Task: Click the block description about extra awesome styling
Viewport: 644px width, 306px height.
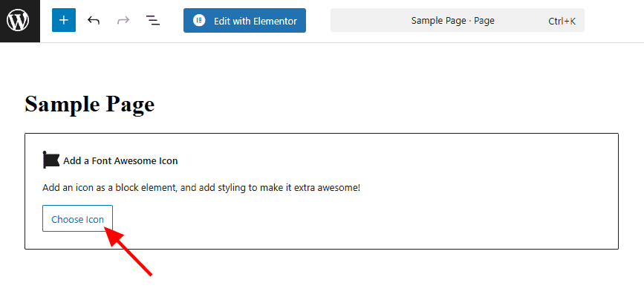Action: click(x=201, y=188)
